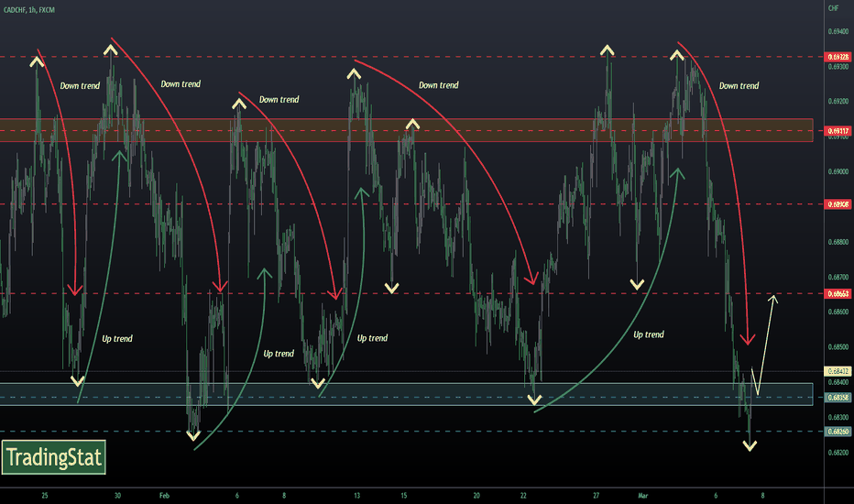854x504 pixels.
Task: Select the 0.68300 price axis label
Action: tap(838, 417)
